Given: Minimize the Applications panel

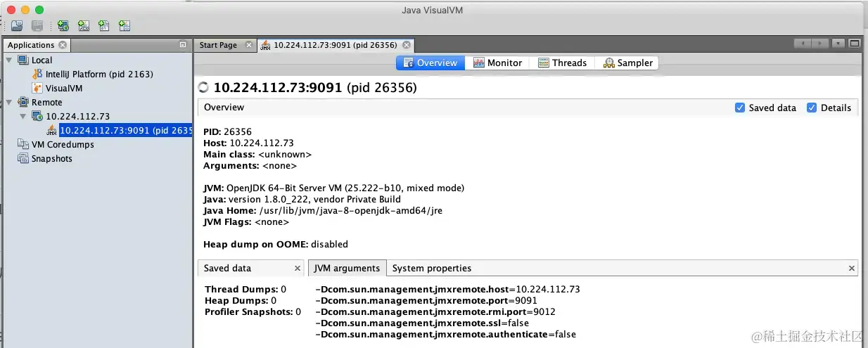Looking at the screenshot, I should (183, 45).
